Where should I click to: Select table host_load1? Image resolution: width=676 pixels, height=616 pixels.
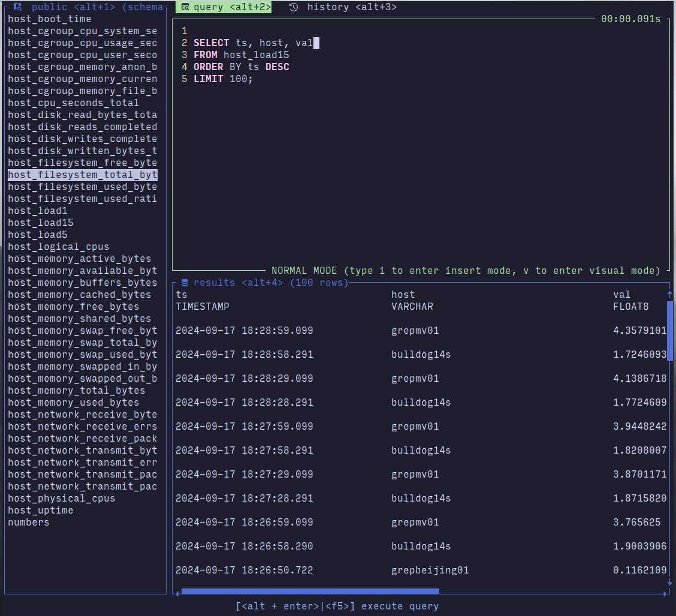38,211
